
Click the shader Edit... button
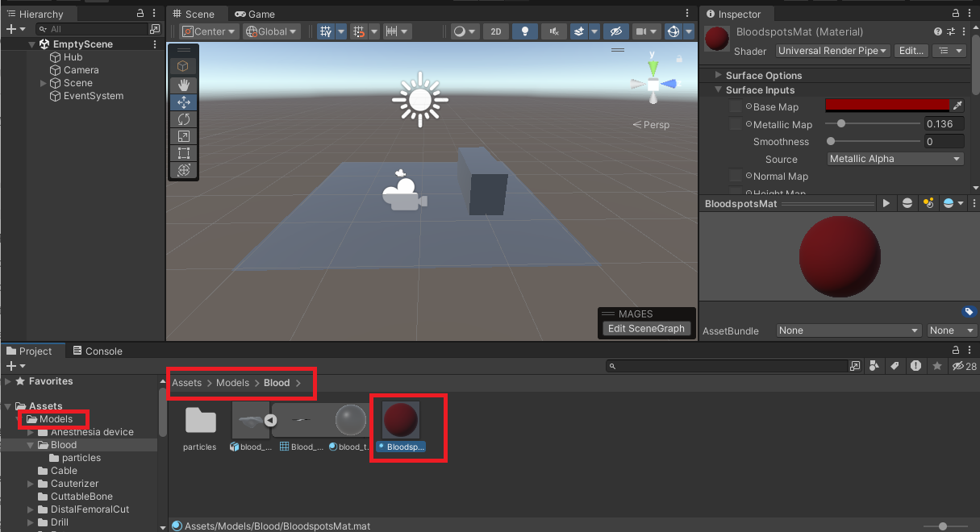[911, 51]
